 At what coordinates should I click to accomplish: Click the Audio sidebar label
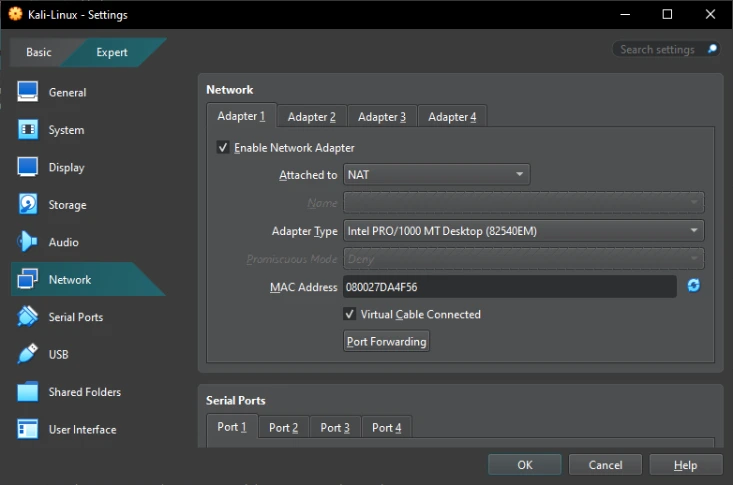tap(64, 242)
